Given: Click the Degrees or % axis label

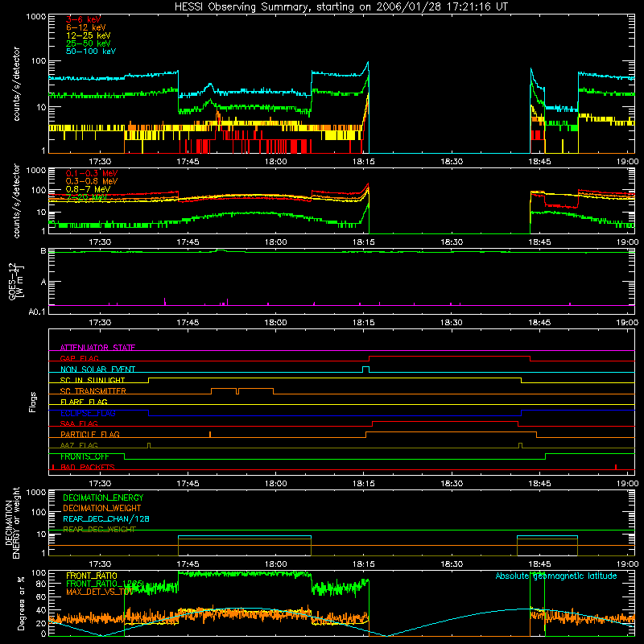Looking at the screenshot, I should pos(21,604).
